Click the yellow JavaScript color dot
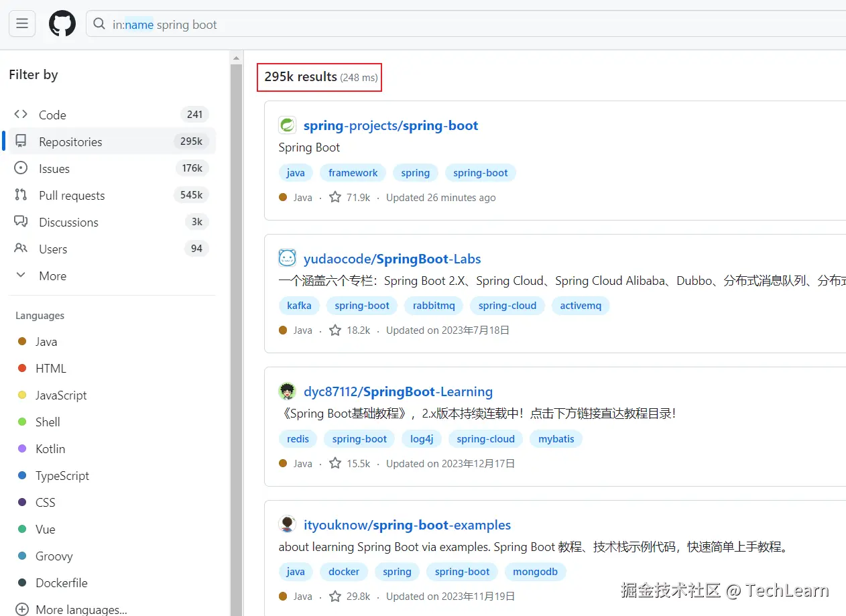846x616 pixels. click(22, 395)
